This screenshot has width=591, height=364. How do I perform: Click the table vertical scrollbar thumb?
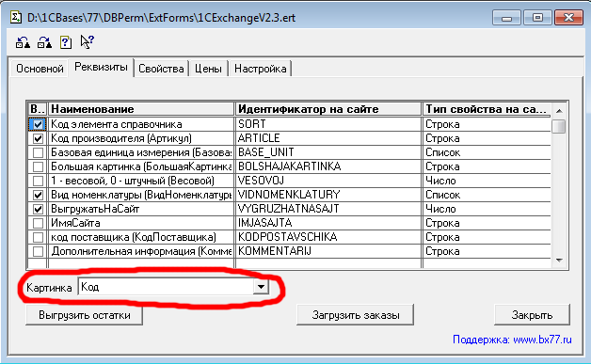click(559, 126)
